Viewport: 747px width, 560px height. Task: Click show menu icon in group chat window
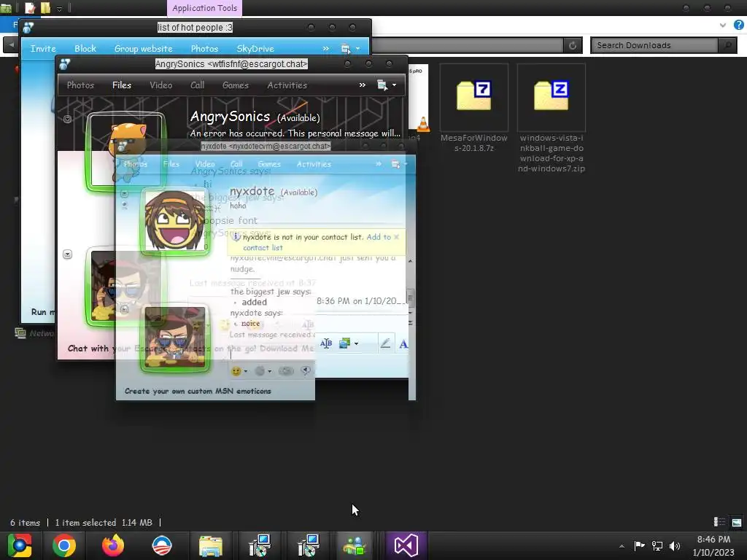[x=346, y=49]
